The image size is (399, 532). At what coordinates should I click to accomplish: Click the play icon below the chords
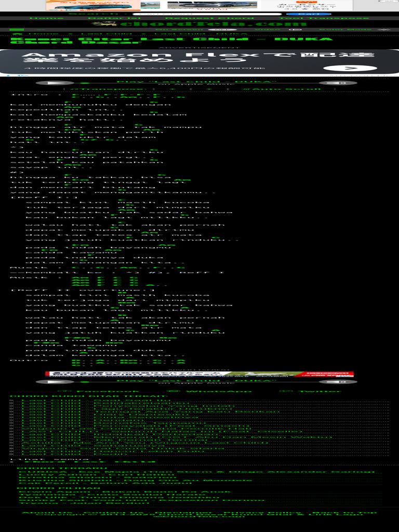(55, 382)
